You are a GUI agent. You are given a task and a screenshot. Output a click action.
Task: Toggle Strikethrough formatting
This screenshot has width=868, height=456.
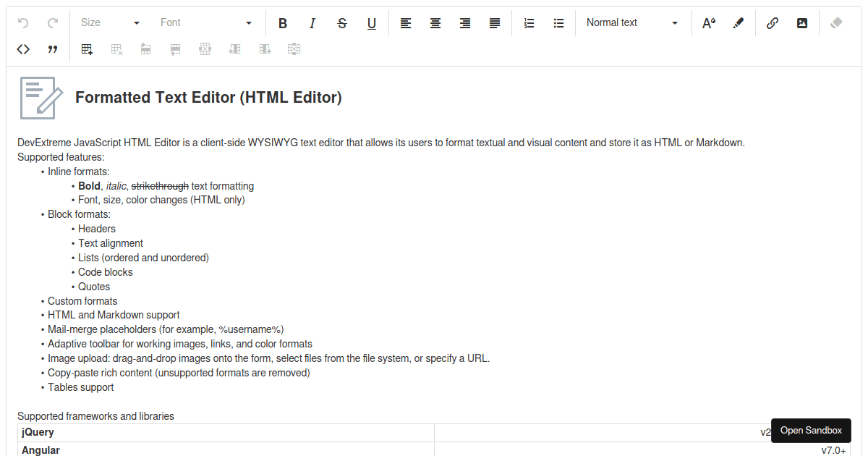click(342, 23)
